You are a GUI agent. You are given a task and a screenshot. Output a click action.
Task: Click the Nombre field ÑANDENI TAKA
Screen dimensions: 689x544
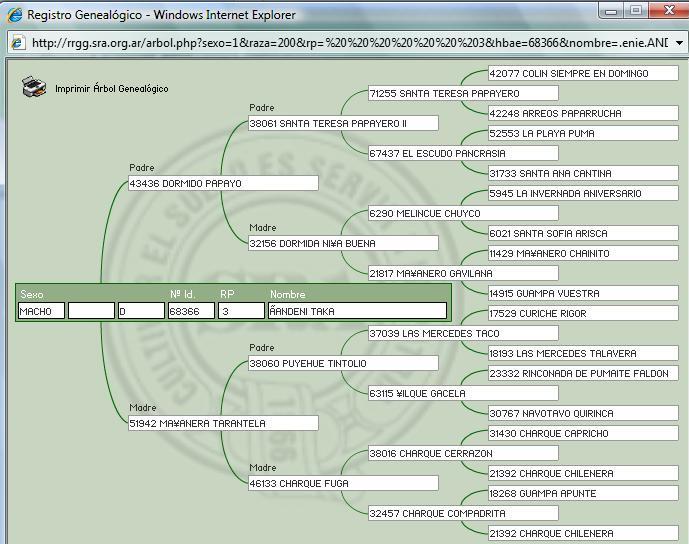[x=356, y=311]
